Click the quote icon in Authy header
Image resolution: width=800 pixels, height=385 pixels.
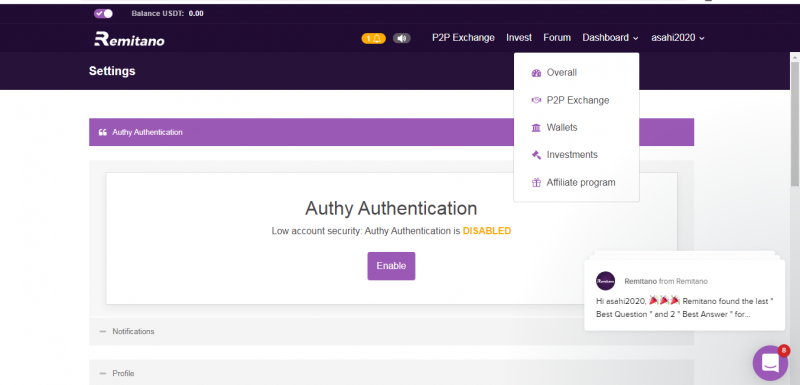(103, 132)
